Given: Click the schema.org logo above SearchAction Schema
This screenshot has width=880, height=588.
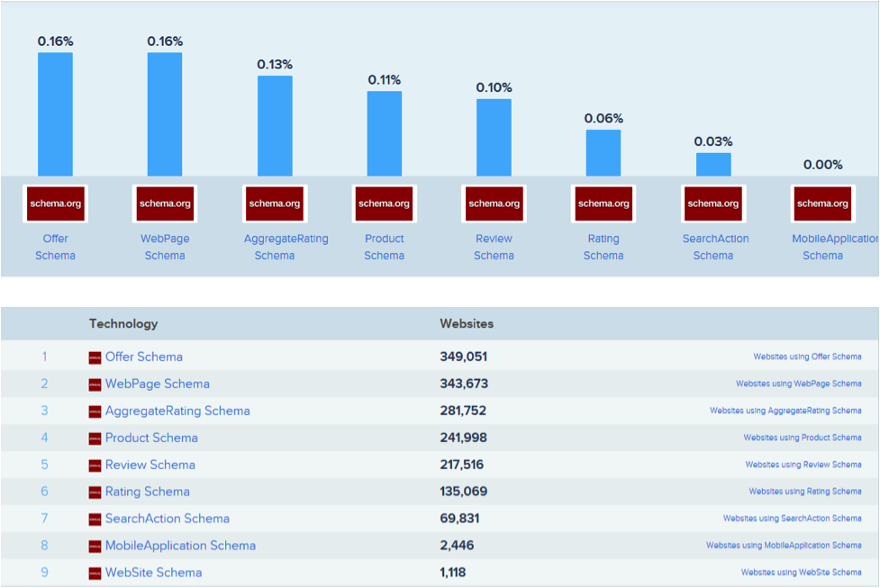Looking at the screenshot, I should click(713, 204).
